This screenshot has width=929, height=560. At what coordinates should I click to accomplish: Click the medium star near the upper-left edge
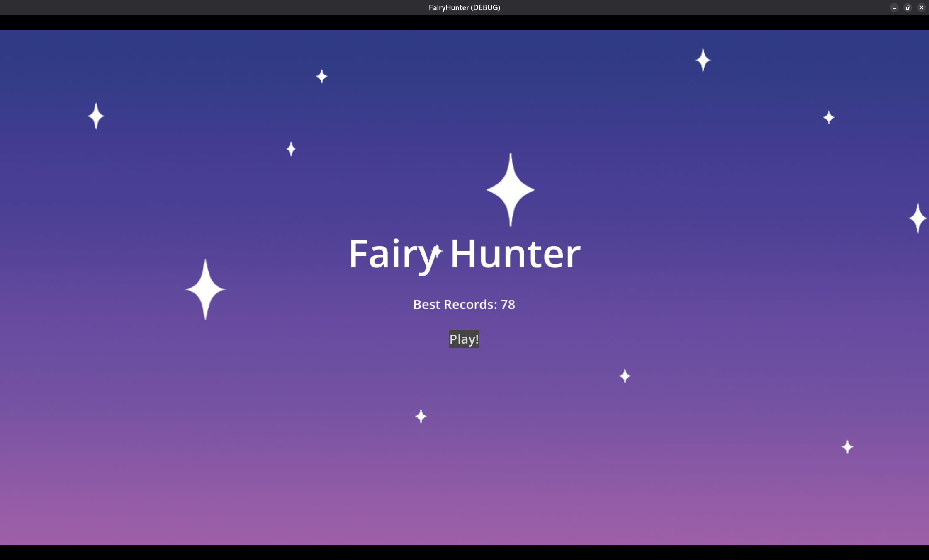96,116
